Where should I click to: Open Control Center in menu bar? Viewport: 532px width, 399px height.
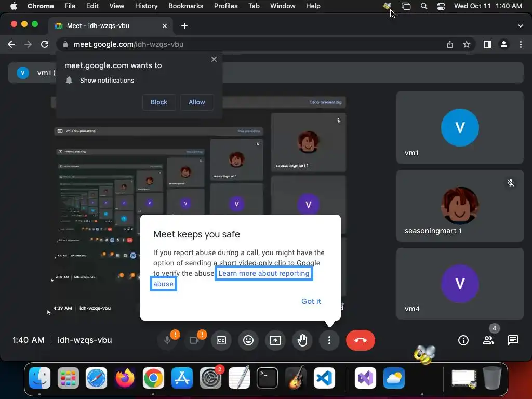tap(441, 6)
